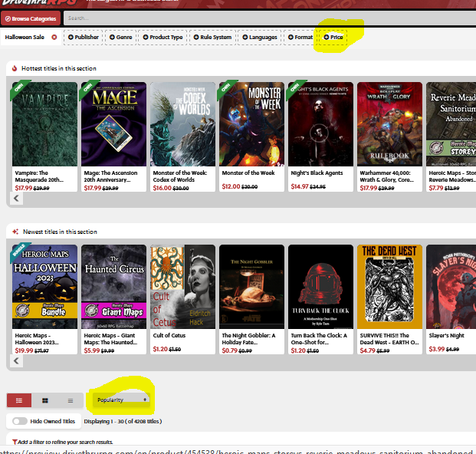Open Reverie Meadows Sanitorium map cover
Viewport: 476px width, 454px height.
[x=451, y=124]
